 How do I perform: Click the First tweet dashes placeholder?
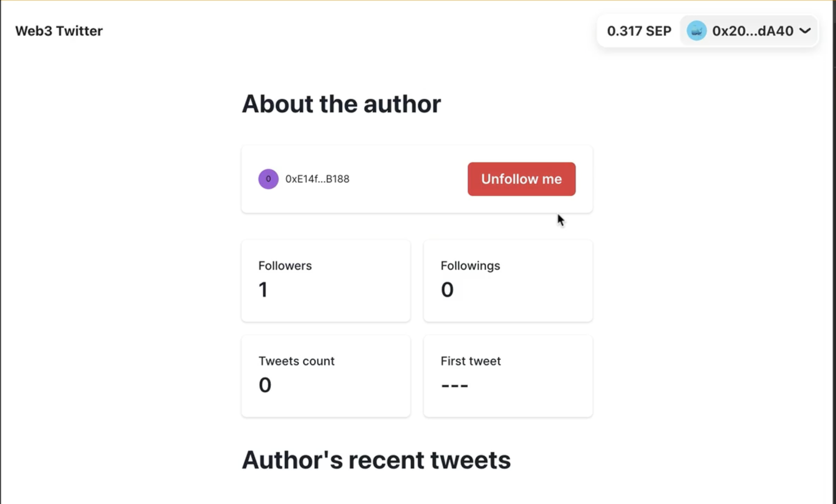coord(454,386)
